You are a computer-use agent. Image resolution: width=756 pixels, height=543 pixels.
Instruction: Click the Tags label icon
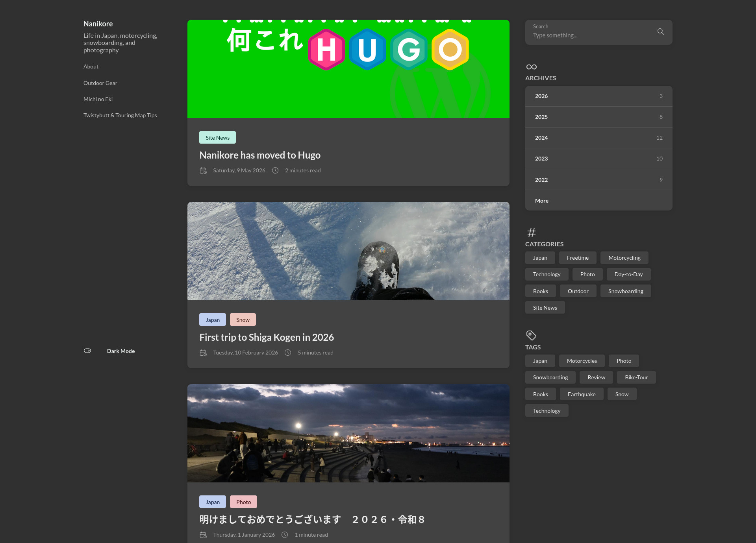coord(531,335)
